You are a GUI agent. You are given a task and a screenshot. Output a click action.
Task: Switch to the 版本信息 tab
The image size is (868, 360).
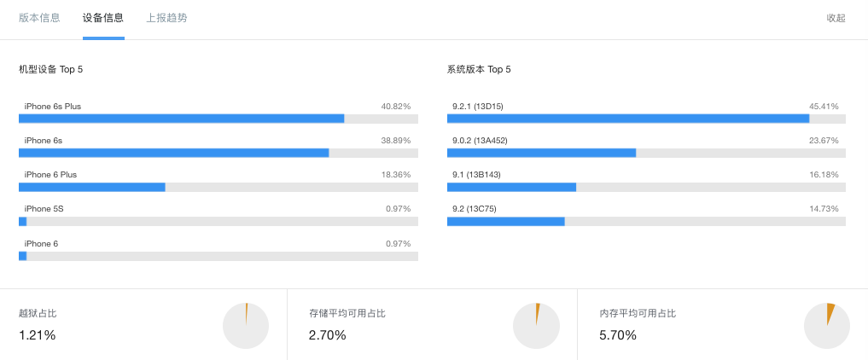[x=39, y=18]
